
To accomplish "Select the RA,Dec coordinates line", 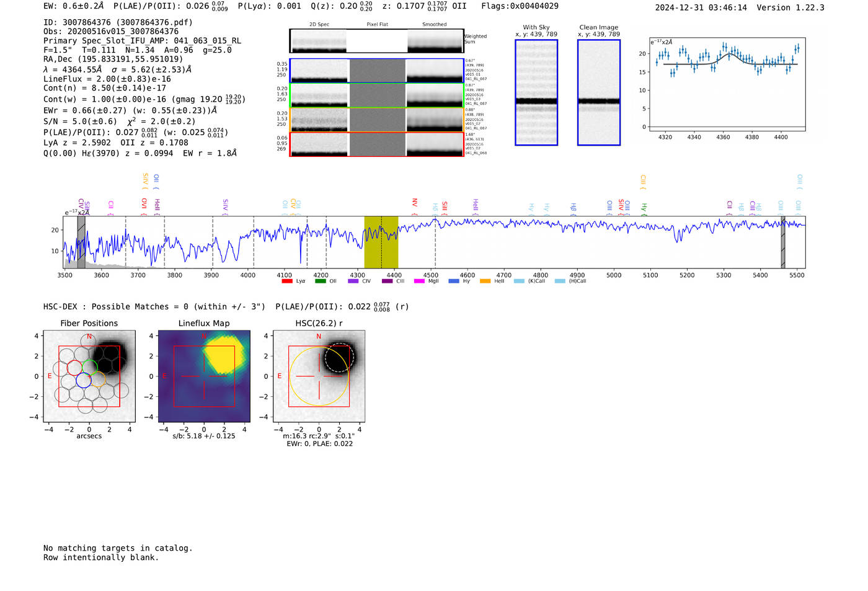I will pos(113,60).
